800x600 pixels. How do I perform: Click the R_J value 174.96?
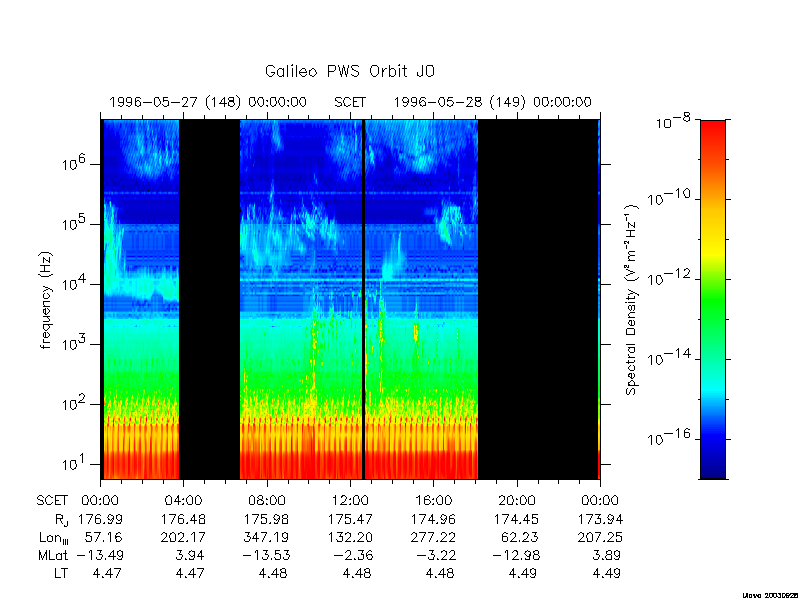[x=433, y=519]
